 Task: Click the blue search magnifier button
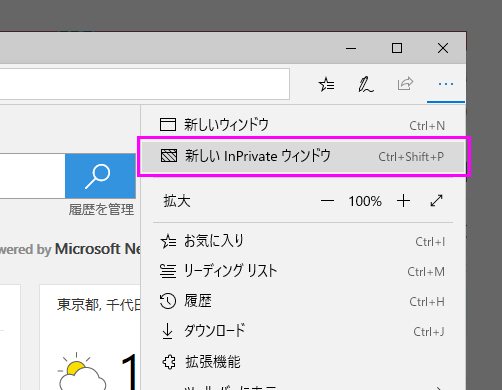100,176
